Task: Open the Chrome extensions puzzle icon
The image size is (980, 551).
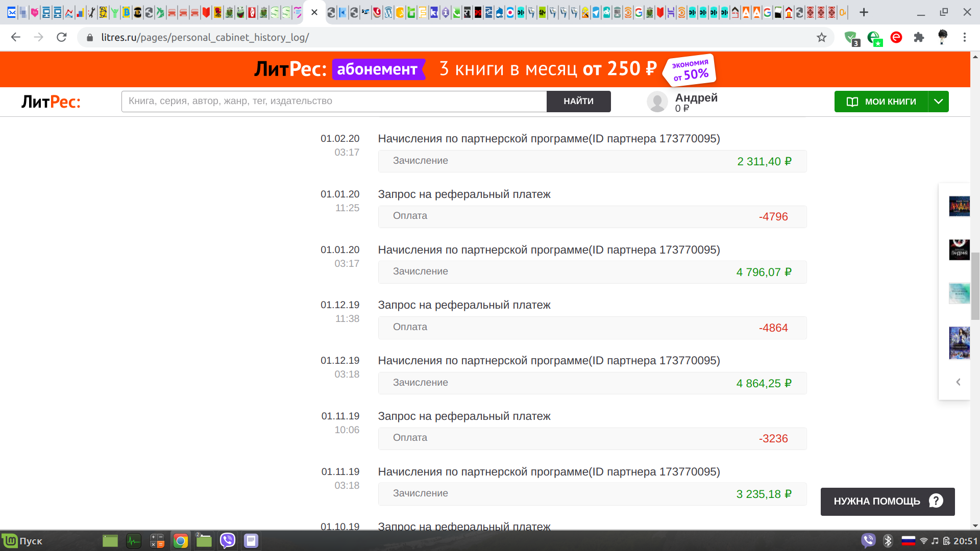Action: click(919, 37)
